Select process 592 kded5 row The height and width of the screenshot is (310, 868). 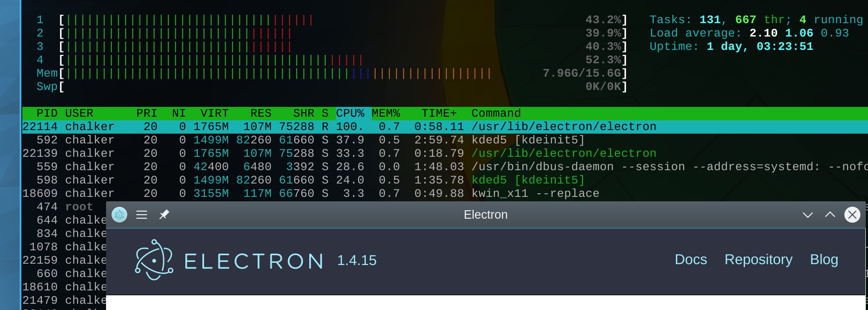point(445,140)
